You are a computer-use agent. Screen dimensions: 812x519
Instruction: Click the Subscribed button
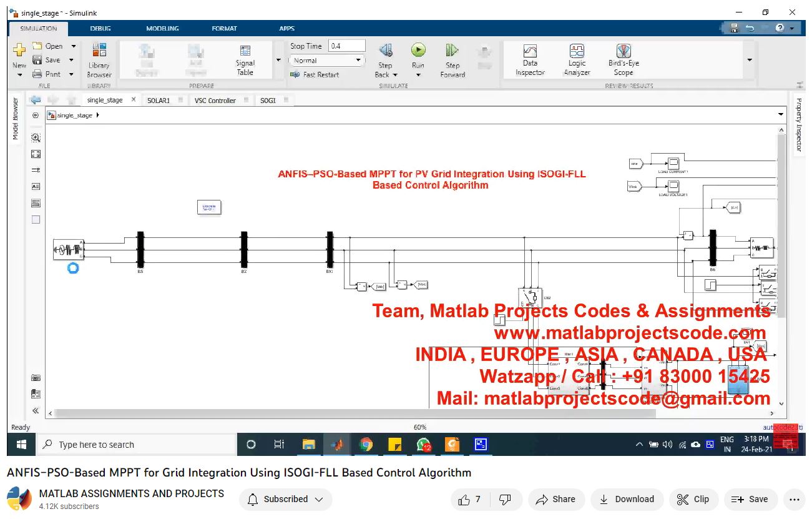point(285,499)
